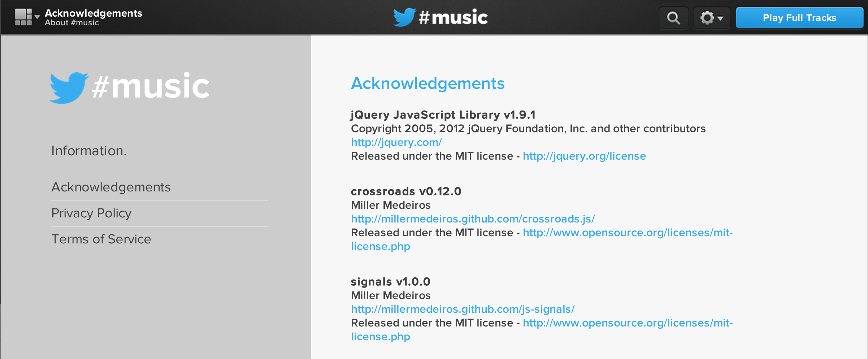The width and height of the screenshot is (868, 359).
Task: Open the grid view switcher icon
Action: coord(23,17)
